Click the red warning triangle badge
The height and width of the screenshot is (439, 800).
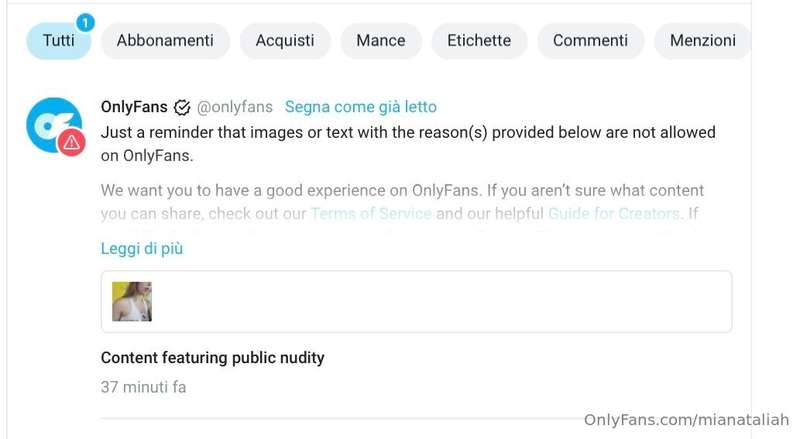pos(71,142)
